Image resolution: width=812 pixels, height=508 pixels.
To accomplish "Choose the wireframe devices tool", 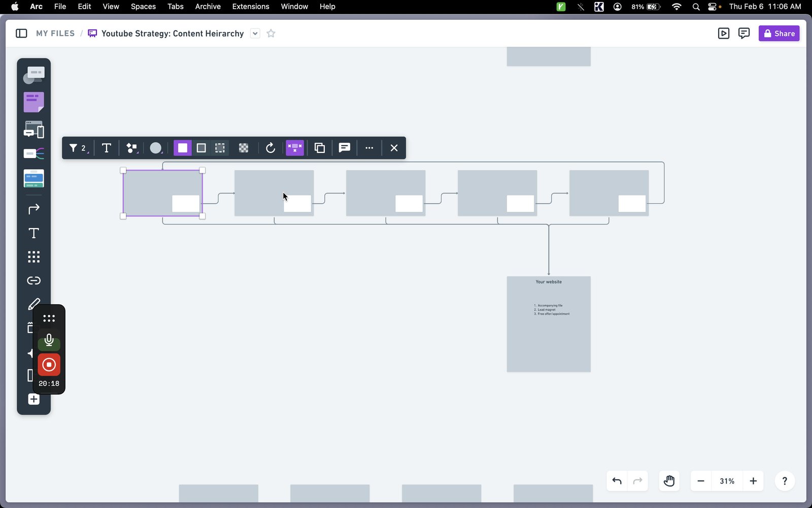I will coord(33,130).
